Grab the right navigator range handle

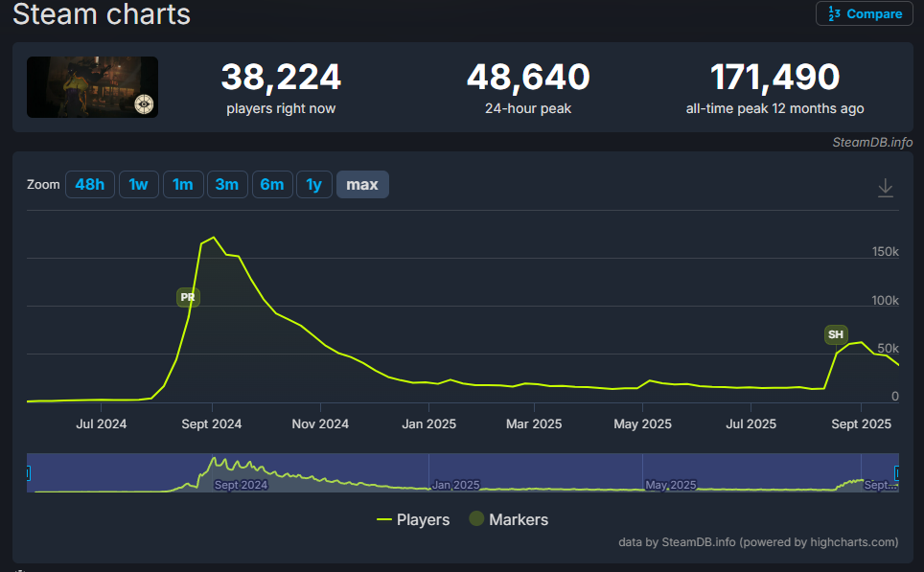click(x=897, y=473)
